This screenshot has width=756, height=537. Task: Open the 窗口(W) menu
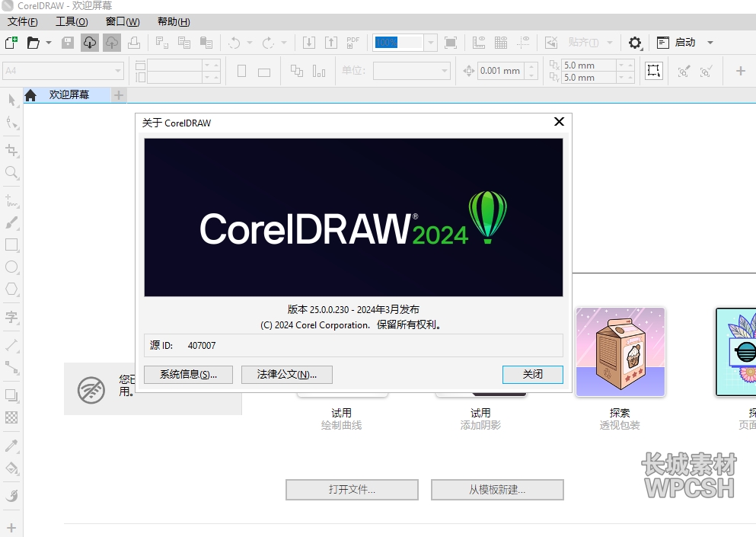pos(123,22)
